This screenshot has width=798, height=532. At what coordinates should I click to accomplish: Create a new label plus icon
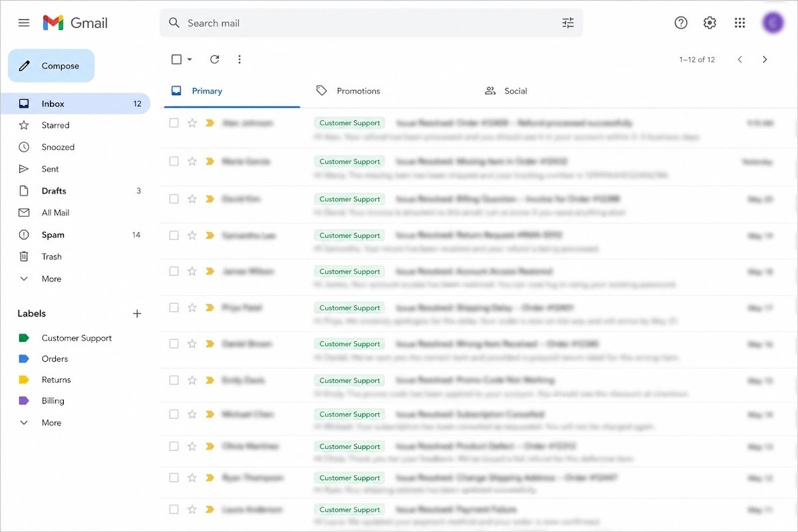(137, 313)
